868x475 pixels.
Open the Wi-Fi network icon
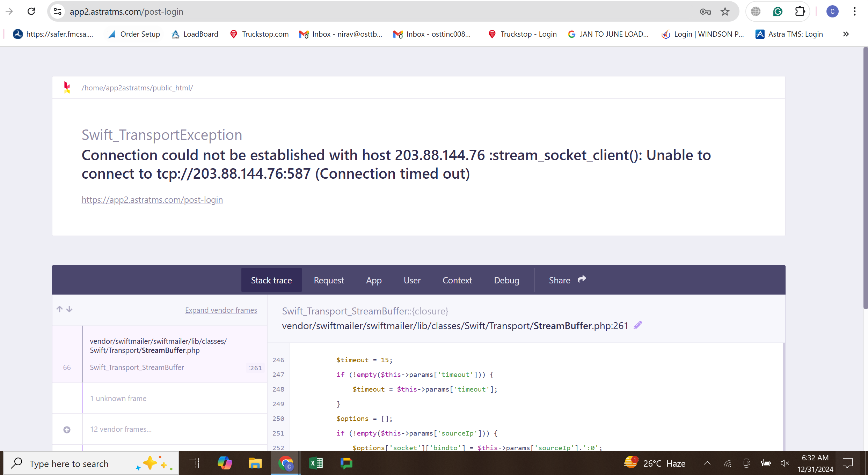(728, 463)
